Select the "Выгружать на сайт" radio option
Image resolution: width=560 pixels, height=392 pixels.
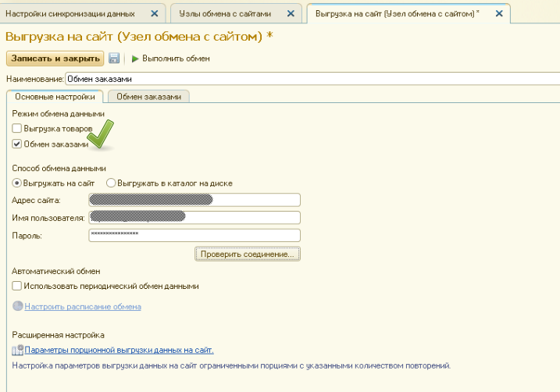click(x=17, y=183)
